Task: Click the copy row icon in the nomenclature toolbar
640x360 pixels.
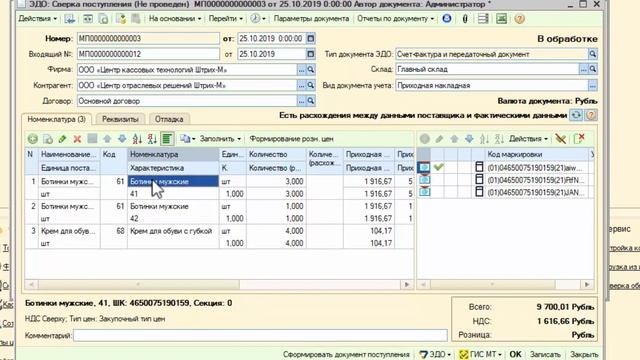Action: [48, 139]
